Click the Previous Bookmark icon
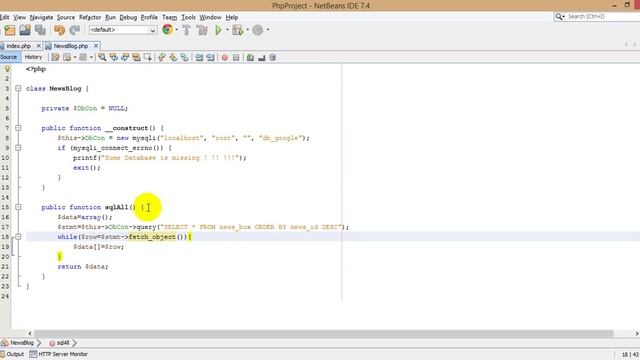640x360 pixels. click(162, 58)
